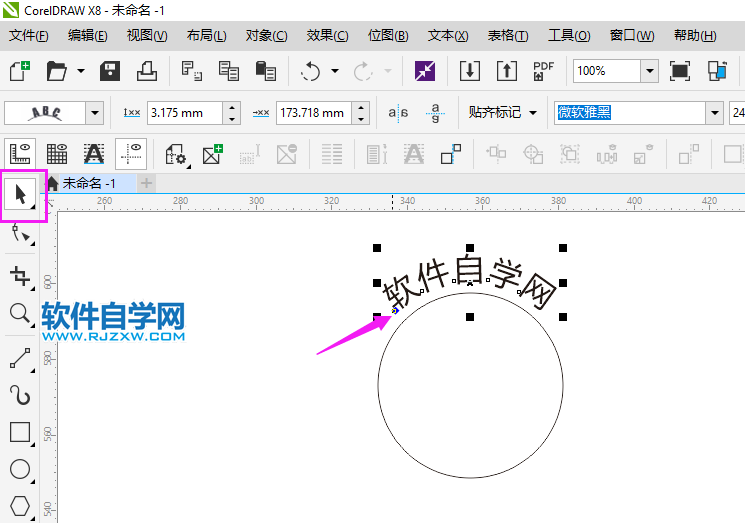This screenshot has width=745, height=523.
Task: Click the 100% zoom level field
Action: pos(607,71)
